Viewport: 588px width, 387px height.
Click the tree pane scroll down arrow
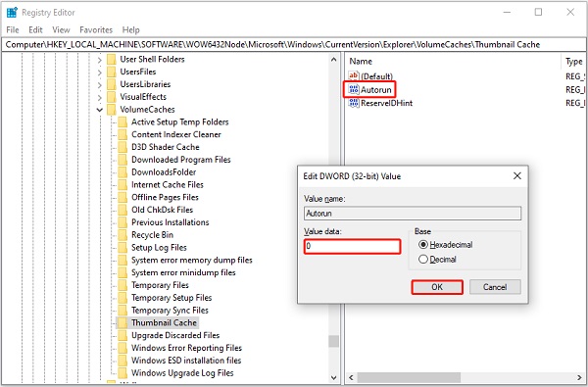pos(333,377)
